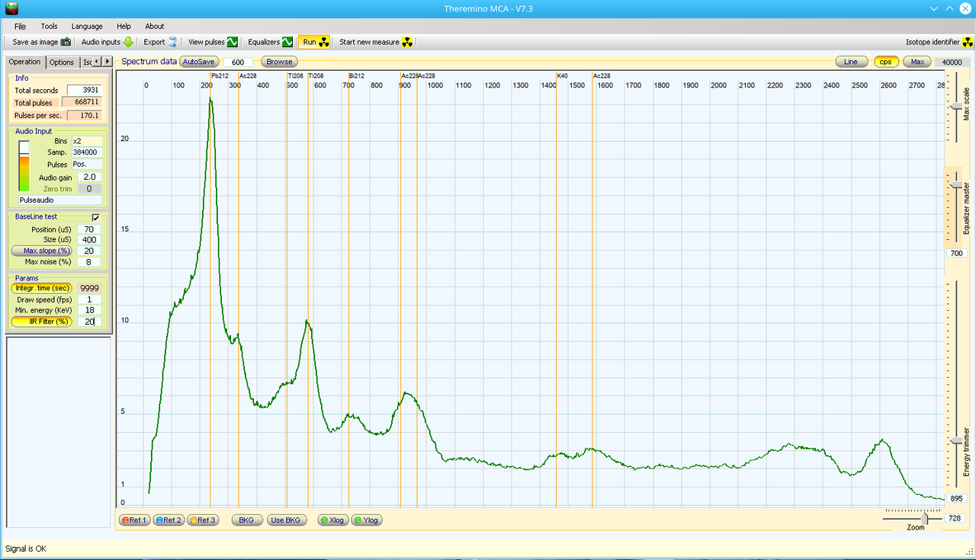Switch to the Options tab
Image resolution: width=976 pixels, height=560 pixels.
[x=62, y=62]
